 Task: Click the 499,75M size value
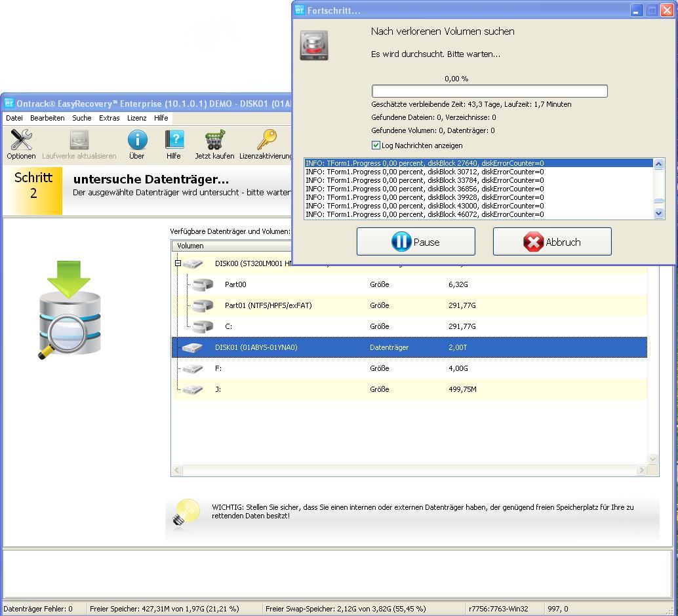tap(462, 389)
